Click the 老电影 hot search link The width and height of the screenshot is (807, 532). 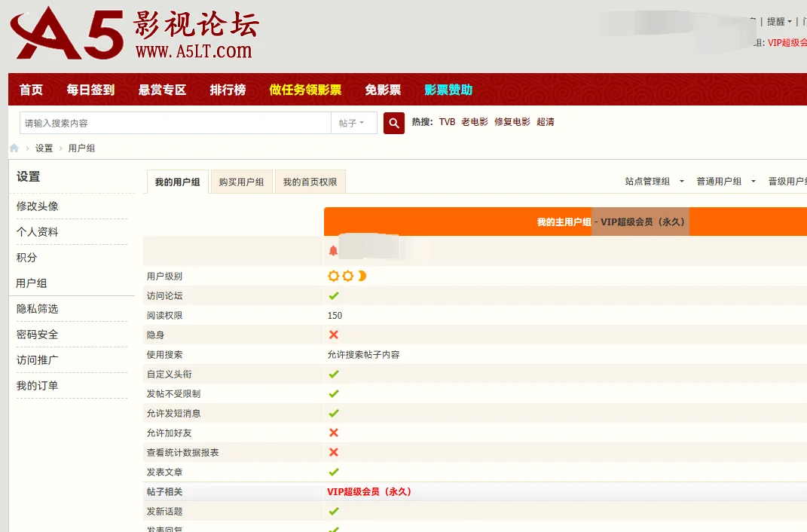tap(475, 122)
